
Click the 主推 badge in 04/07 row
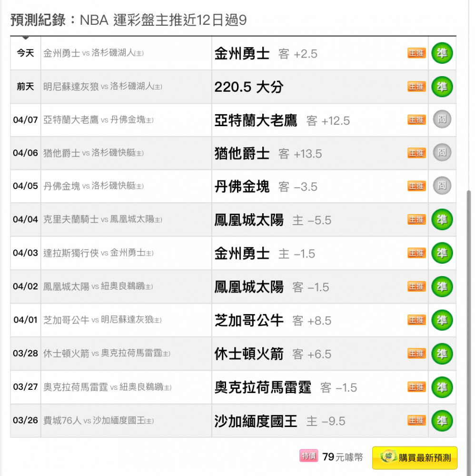click(416, 119)
